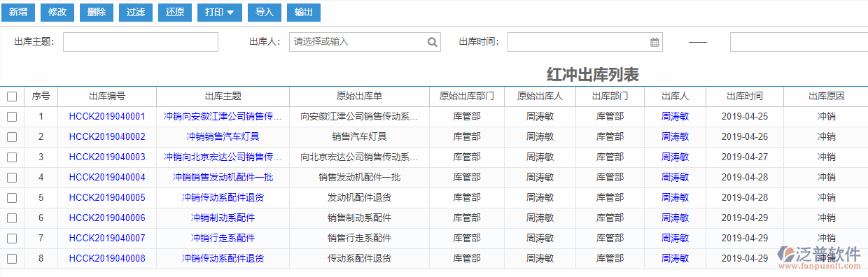
Task: Click the 新增 toolbar button
Action: (x=18, y=12)
